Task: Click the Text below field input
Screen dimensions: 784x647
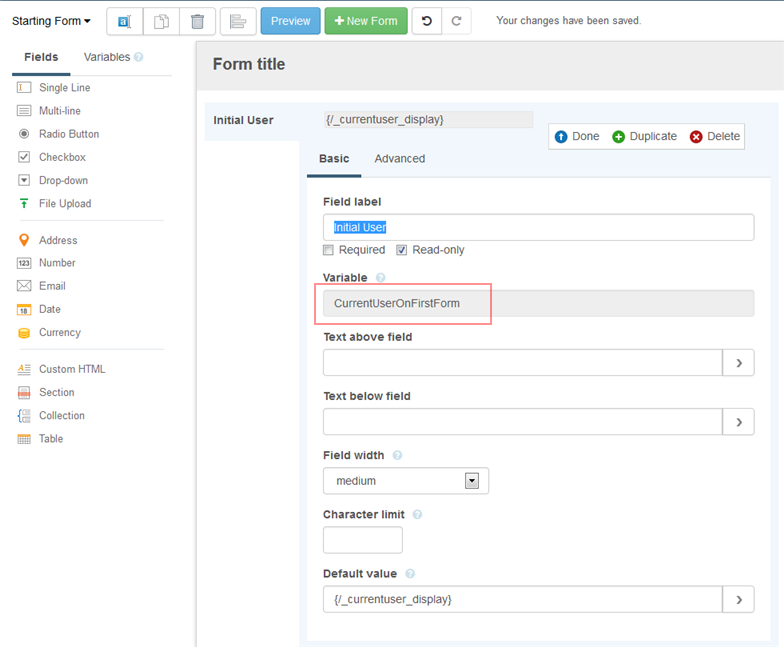Action: [x=522, y=422]
